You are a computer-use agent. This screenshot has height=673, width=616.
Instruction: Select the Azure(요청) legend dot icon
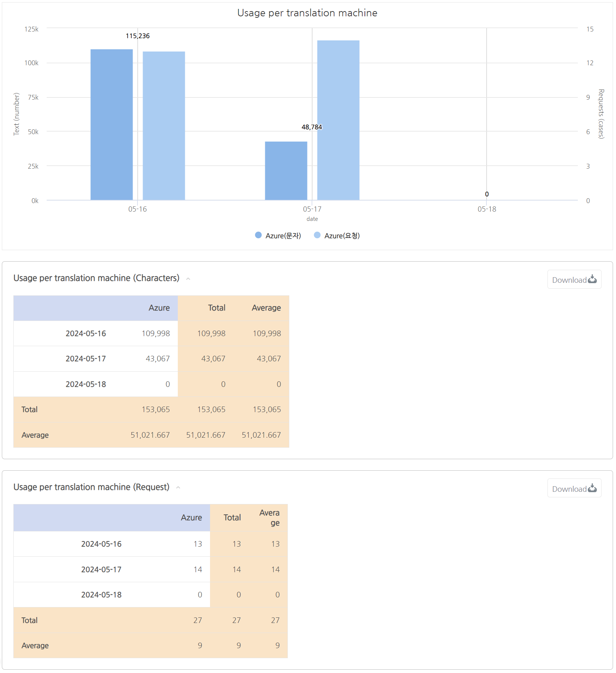click(317, 235)
